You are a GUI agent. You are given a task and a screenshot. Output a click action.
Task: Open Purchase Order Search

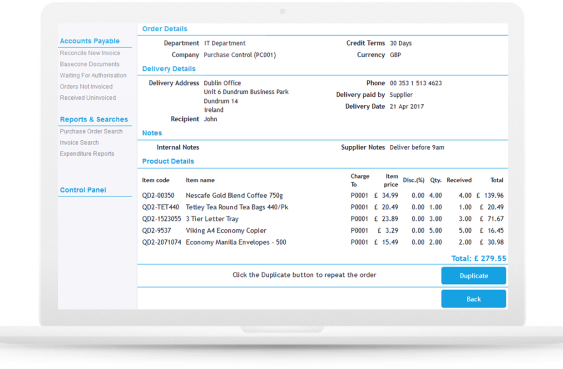pos(91,131)
